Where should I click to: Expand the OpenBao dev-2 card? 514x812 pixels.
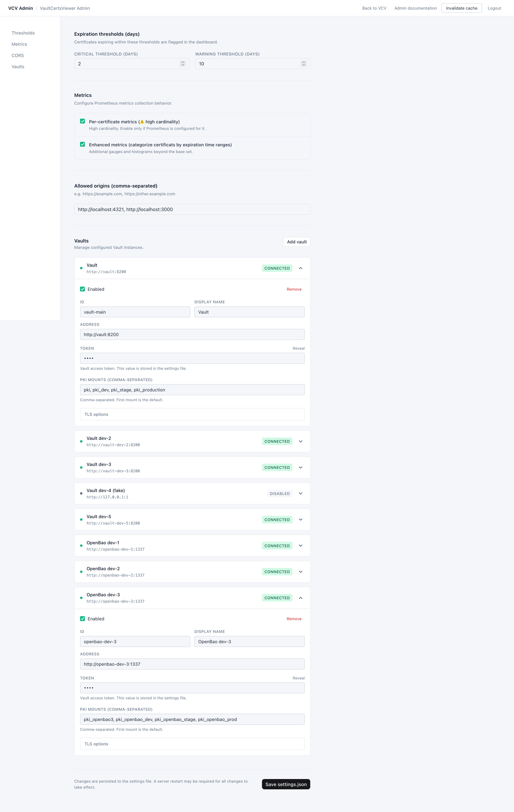[300, 572]
